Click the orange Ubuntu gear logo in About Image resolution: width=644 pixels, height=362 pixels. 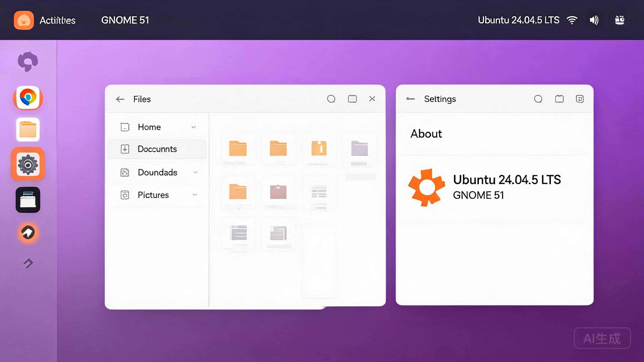point(426,188)
